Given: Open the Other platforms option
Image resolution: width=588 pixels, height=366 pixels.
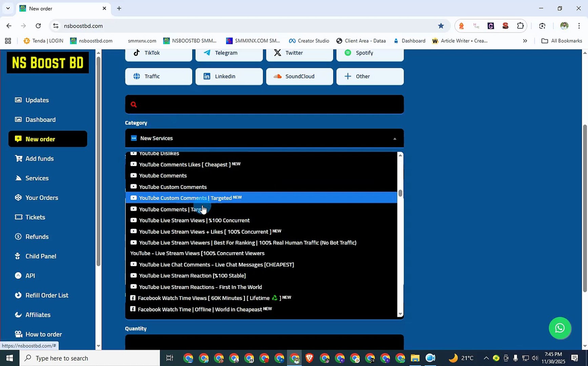Looking at the screenshot, I should coord(370,76).
